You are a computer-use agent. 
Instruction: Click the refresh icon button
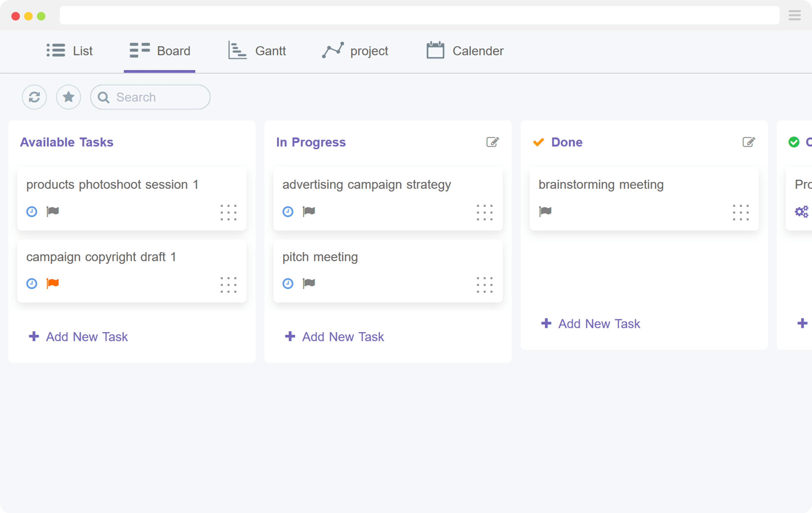(34, 97)
